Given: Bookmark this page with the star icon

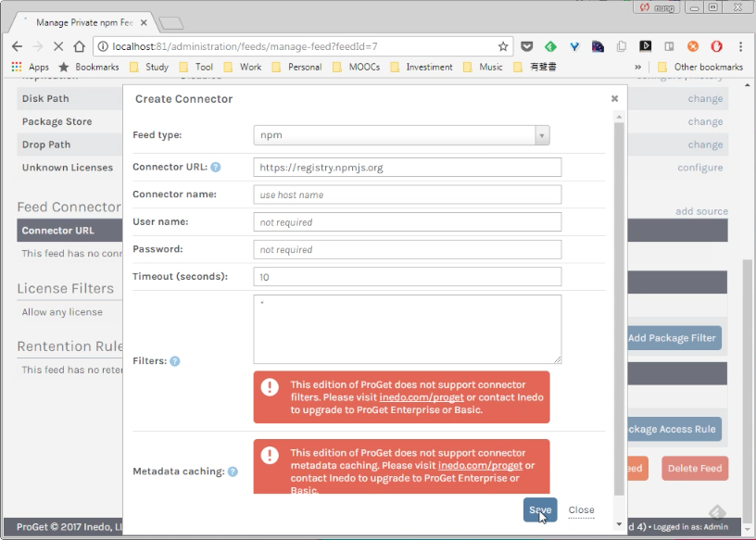Looking at the screenshot, I should click(503, 46).
